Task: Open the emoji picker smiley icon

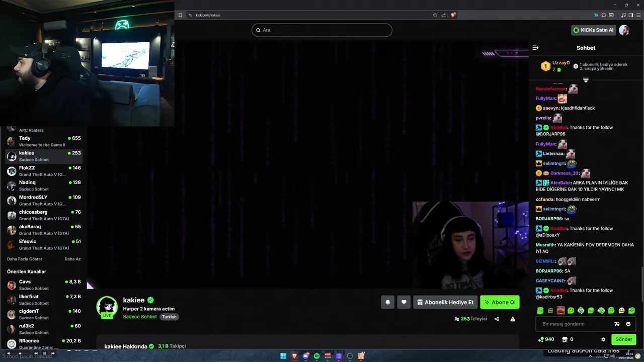Action: [x=628, y=324]
